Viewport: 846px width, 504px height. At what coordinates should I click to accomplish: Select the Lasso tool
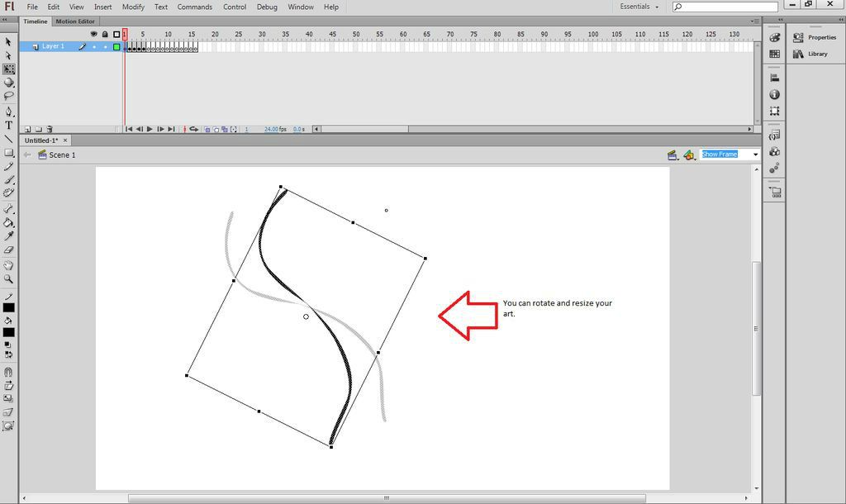[8, 96]
